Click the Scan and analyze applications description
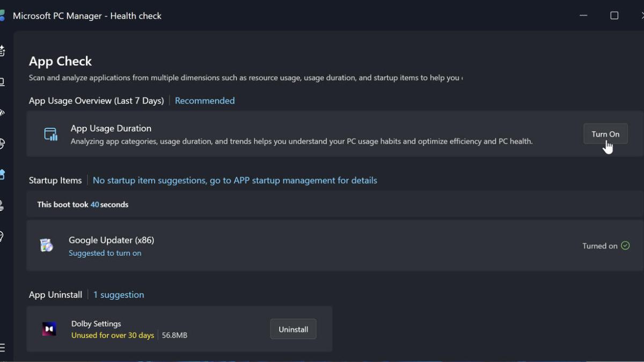The height and width of the screenshot is (362, 644). [x=246, y=78]
